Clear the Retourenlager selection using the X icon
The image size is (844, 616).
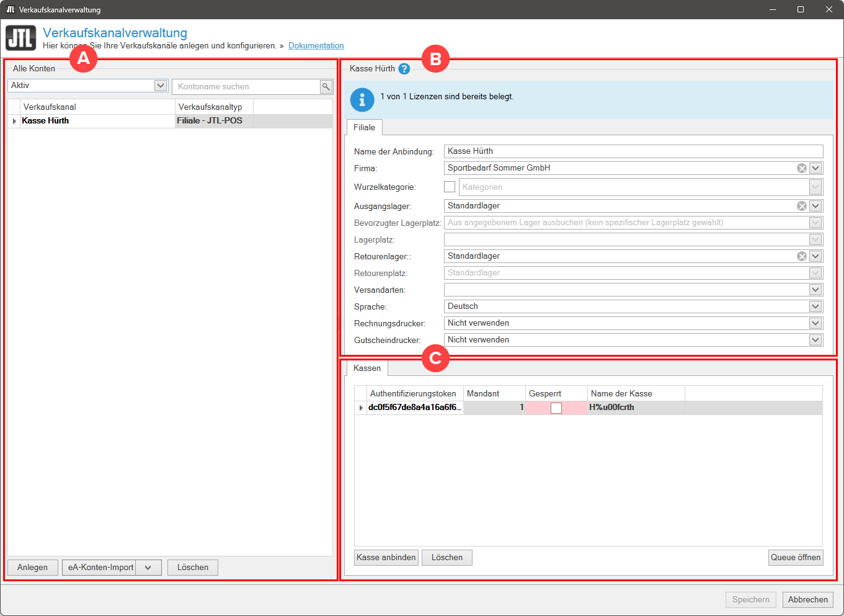point(802,256)
